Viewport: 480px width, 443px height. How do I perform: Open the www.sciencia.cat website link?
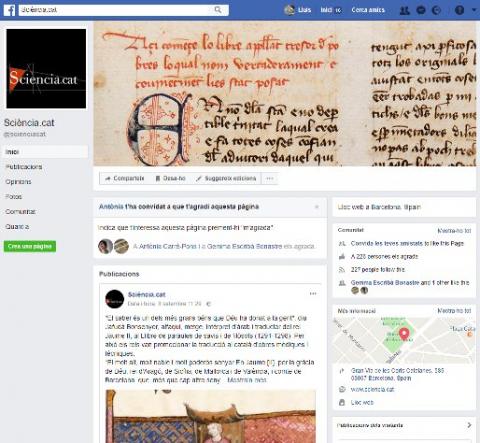coord(372,389)
